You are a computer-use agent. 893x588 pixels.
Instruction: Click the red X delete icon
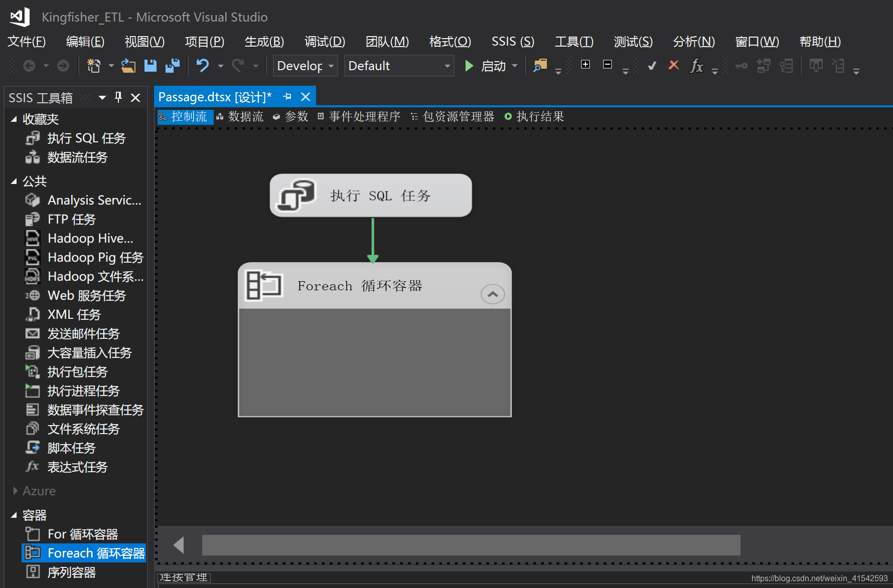(674, 65)
